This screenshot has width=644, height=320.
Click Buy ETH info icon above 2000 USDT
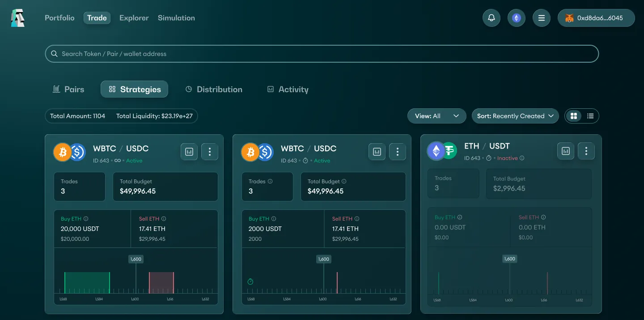pyautogui.click(x=274, y=219)
